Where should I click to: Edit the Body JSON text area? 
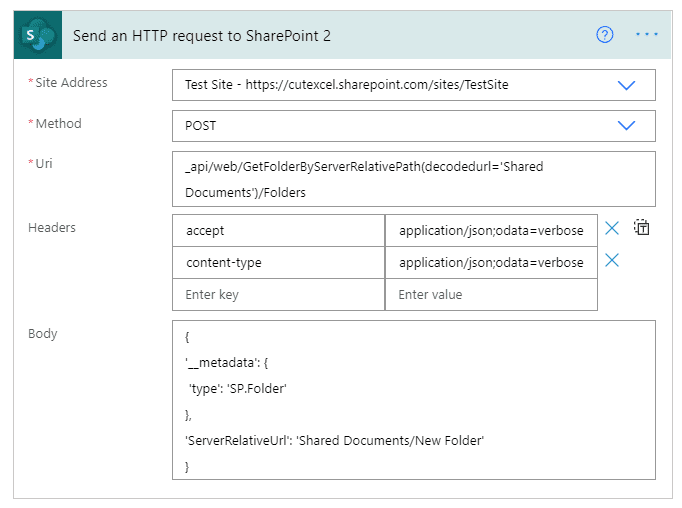coord(414,400)
